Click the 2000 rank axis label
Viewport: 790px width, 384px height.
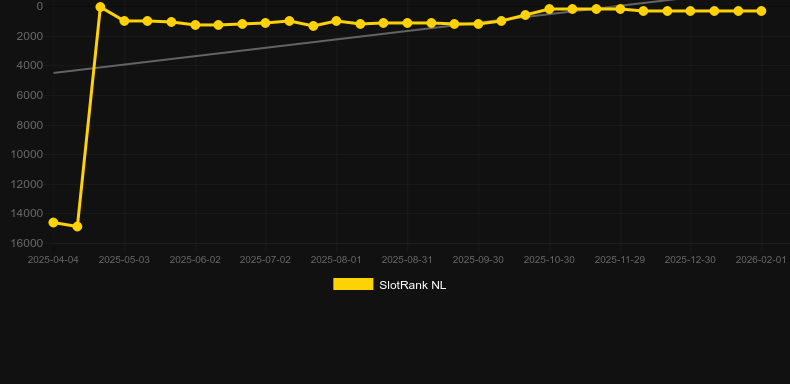click(30, 36)
